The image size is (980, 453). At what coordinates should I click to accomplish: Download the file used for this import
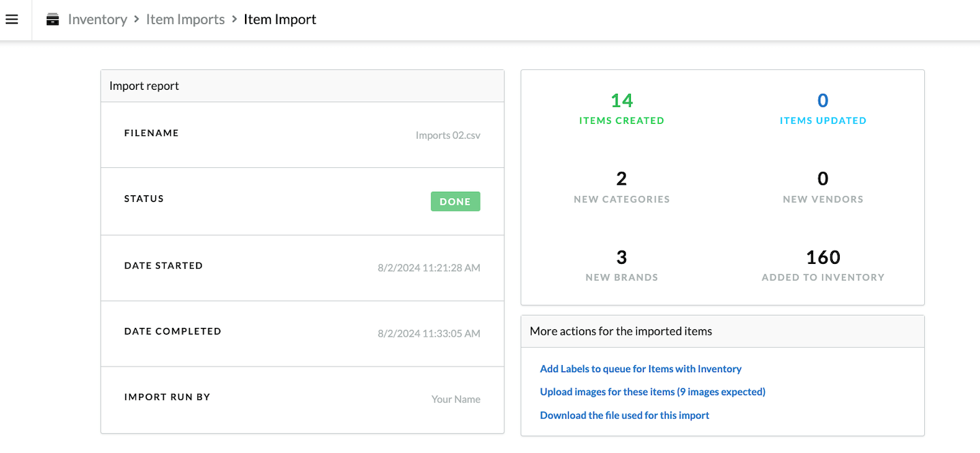click(625, 415)
